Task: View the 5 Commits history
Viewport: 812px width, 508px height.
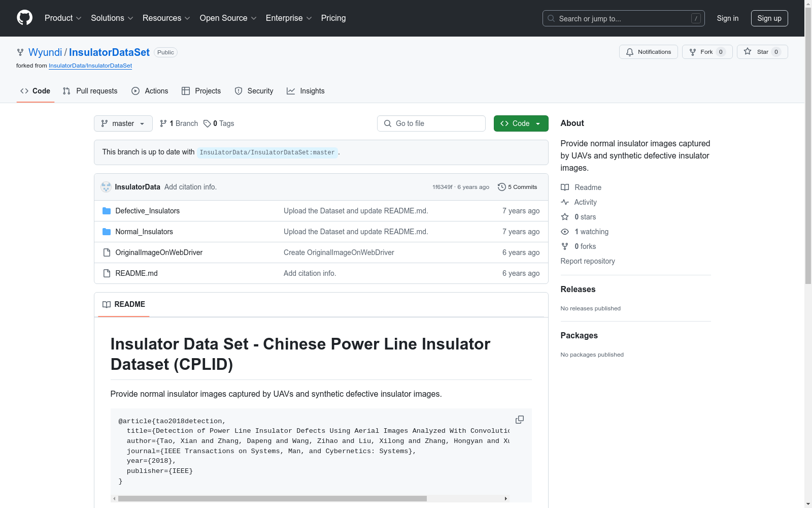Action: coord(518,187)
